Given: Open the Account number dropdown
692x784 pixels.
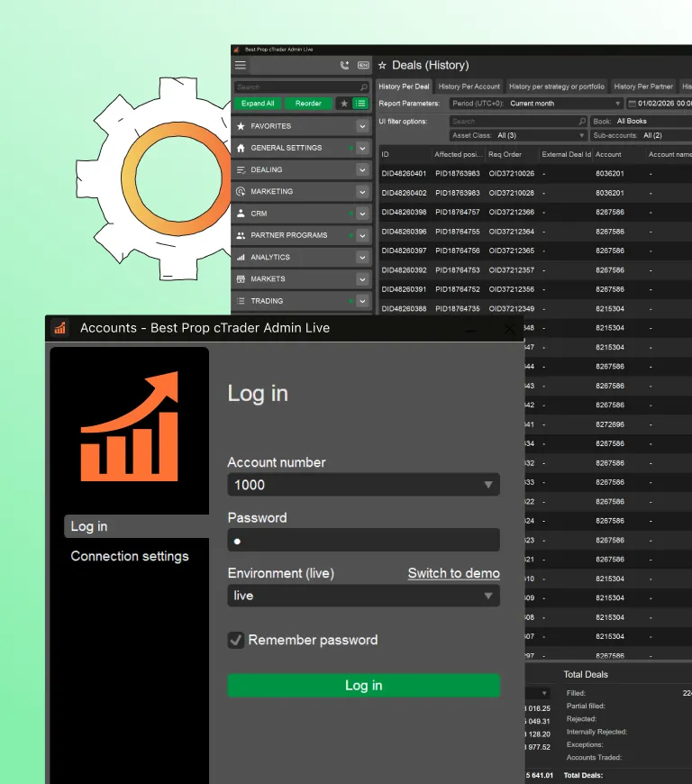Looking at the screenshot, I should coord(363,485).
